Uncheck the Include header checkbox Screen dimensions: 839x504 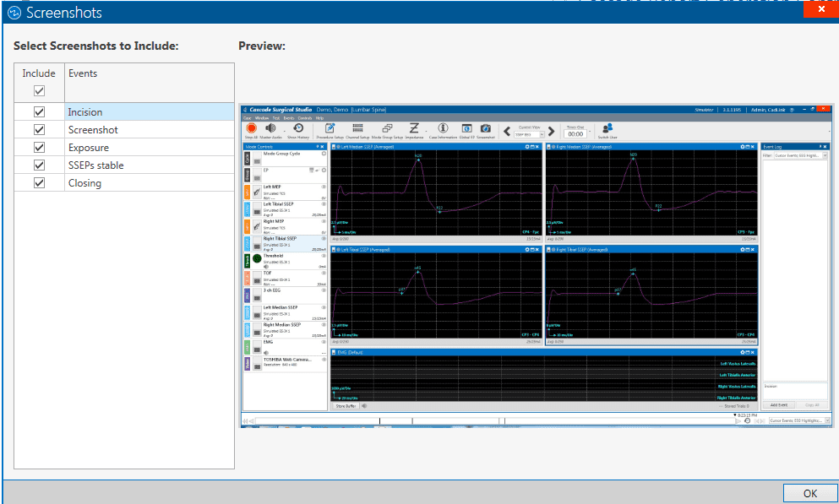click(38, 90)
